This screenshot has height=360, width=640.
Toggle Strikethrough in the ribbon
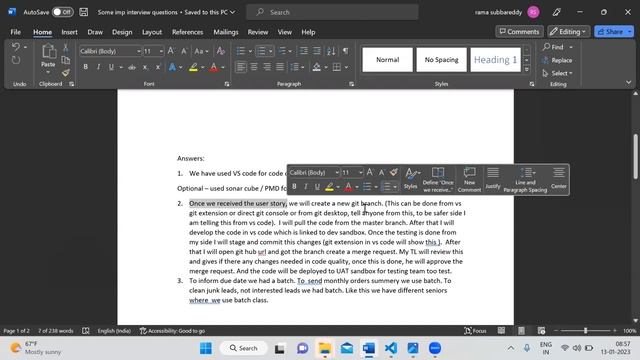click(132, 67)
